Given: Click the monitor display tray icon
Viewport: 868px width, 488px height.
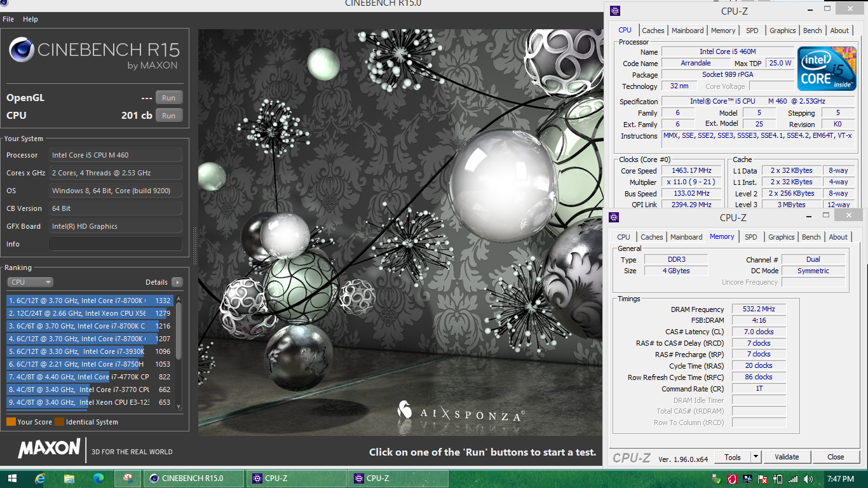Looking at the screenshot, I should [747, 478].
